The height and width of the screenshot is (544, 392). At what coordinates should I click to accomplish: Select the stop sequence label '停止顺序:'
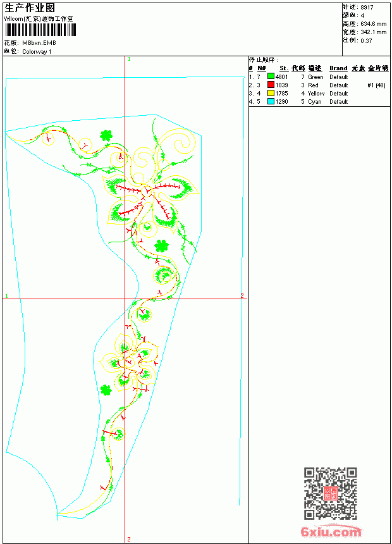pos(264,59)
